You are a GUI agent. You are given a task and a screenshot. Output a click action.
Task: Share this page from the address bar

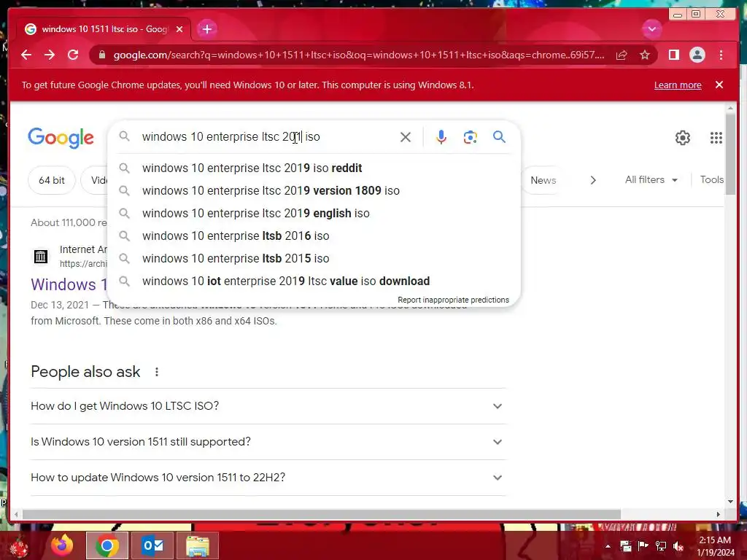coord(622,55)
